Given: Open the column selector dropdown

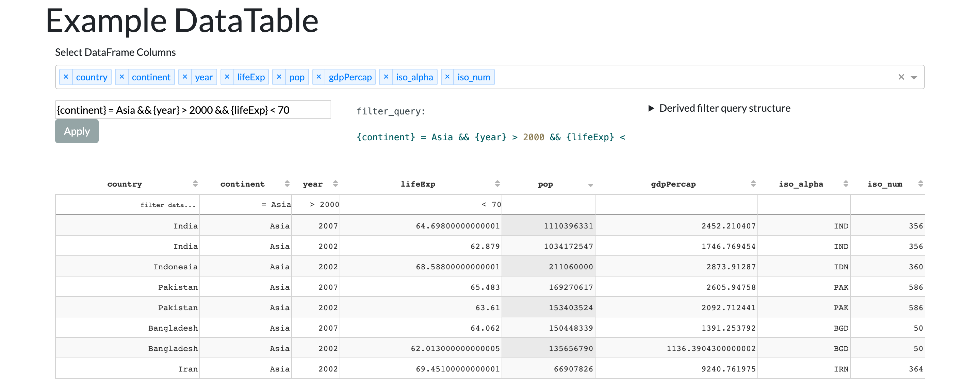Looking at the screenshot, I should (914, 78).
